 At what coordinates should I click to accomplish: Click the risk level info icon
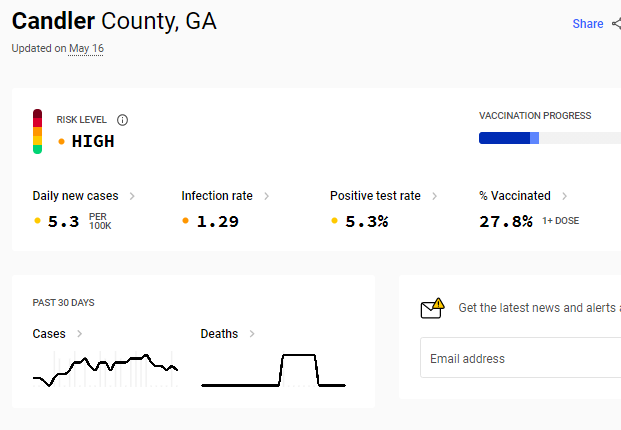[122, 120]
